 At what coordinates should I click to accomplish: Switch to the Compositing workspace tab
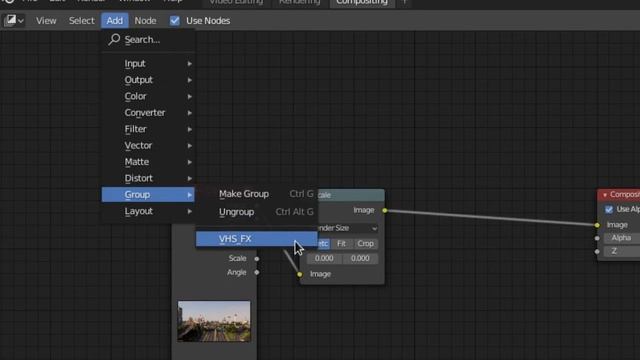tap(362, 2)
